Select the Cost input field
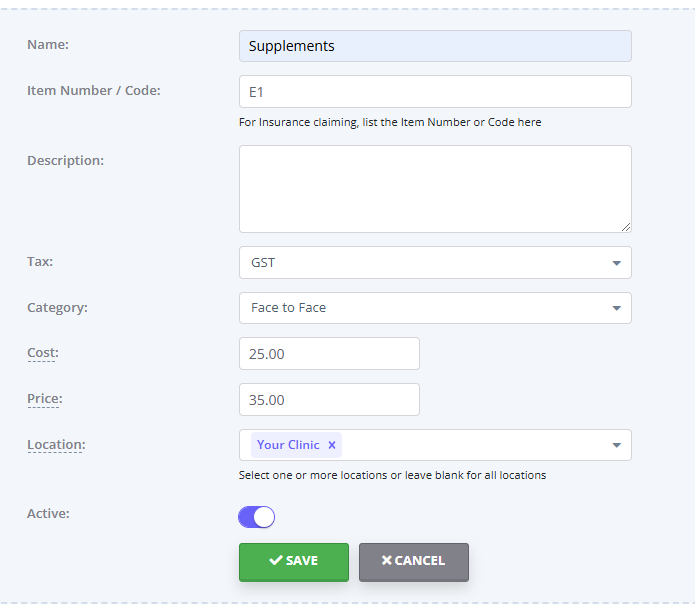695x612 pixels. click(x=329, y=354)
